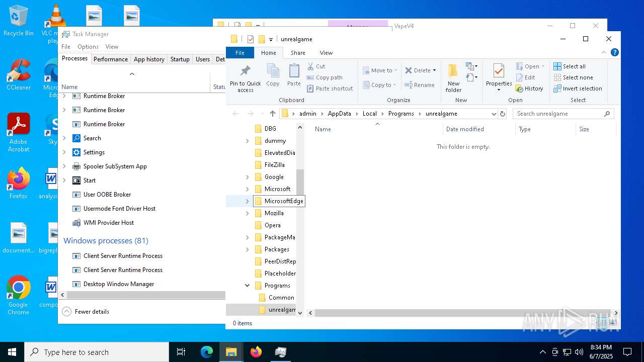This screenshot has width=644, height=362.
Task: Click Select all in ribbon
Action: pos(570,66)
